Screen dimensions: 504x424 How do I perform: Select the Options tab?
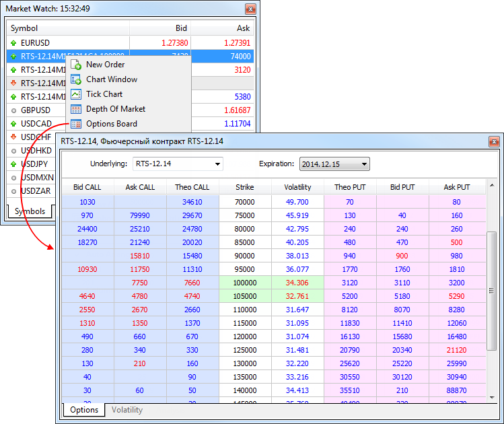(x=84, y=409)
